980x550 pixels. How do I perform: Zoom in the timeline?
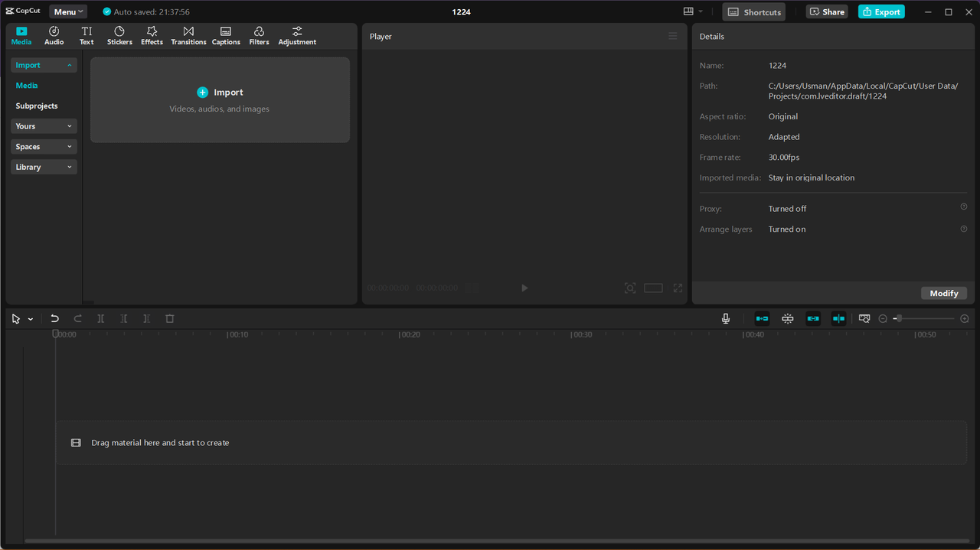click(x=965, y=319)
